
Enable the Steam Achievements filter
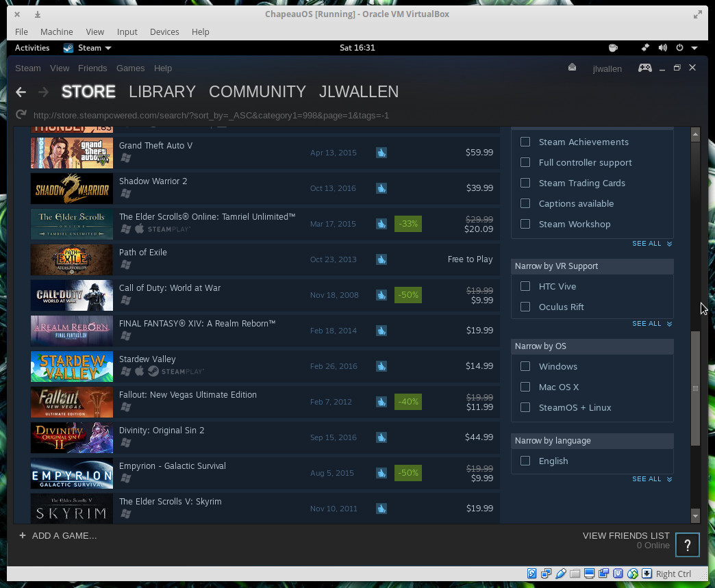point(525,142)
